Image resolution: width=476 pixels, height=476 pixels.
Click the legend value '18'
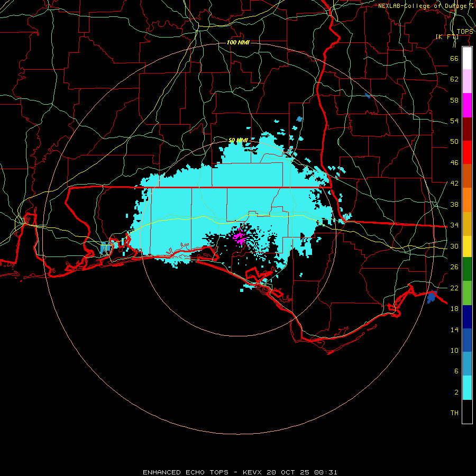[454, 309]
